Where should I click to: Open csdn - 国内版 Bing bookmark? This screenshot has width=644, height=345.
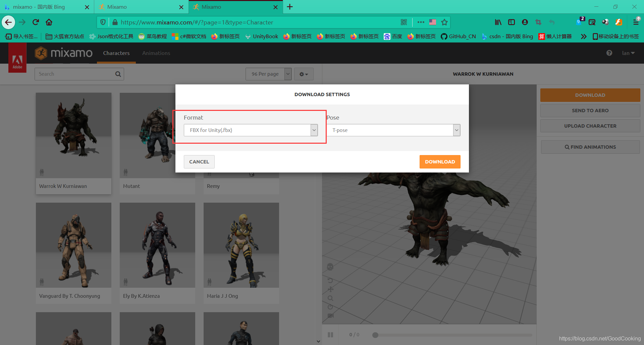point(507,37)
